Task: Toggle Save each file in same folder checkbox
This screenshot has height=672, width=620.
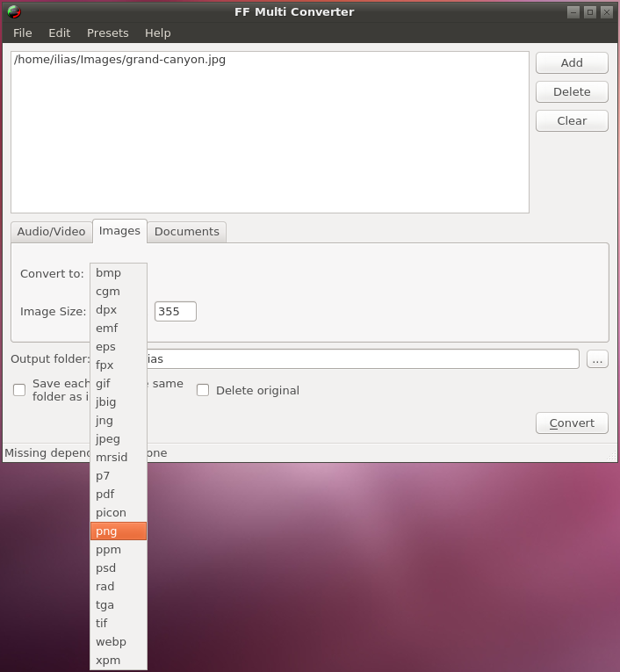Action: click(x=19, y=390)
